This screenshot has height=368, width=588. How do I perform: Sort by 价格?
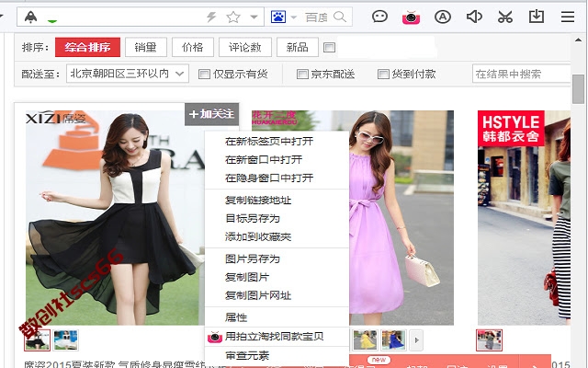193,47
